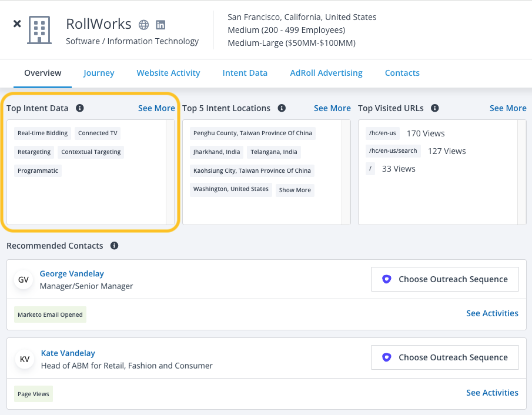Click info icon beside Top 5 Intent Locations

click(x=282, y=108)
